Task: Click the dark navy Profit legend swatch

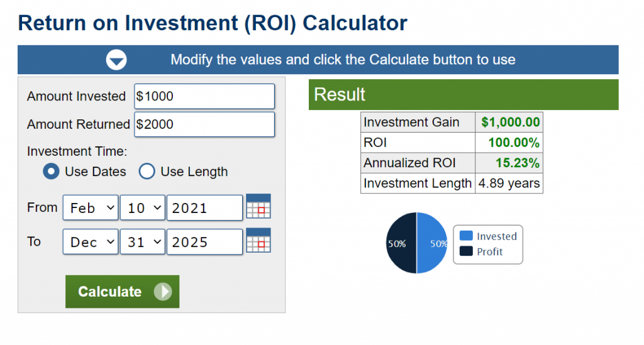Action: (x=466, y=251)
